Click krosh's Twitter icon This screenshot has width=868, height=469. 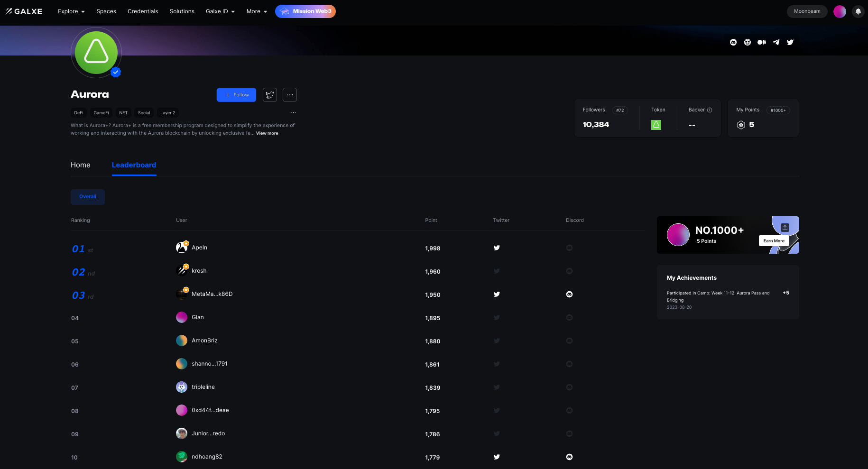pyautogui.click(x=497, y=271)
